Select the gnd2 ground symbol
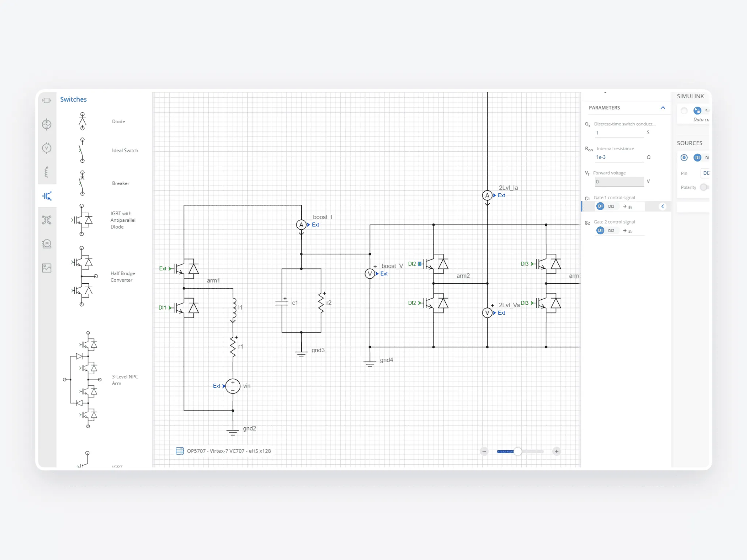The width and height of the screenshot is (747, 560). tap(233, 432)
